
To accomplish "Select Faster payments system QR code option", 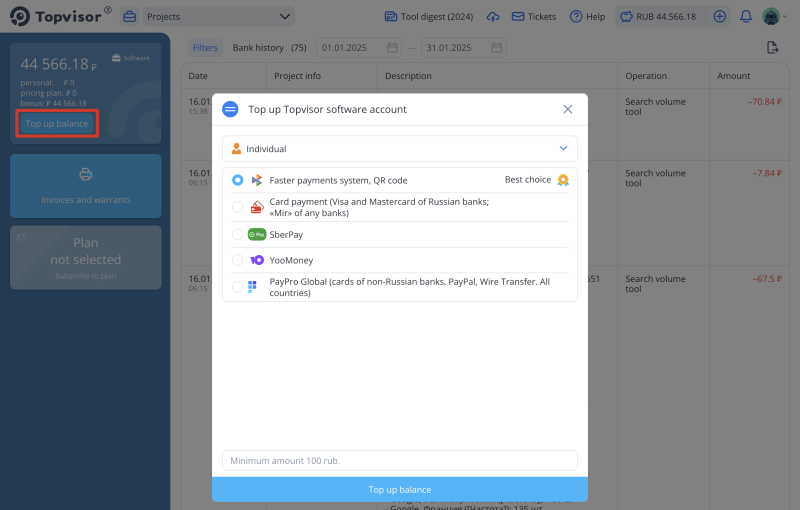I will pos(237,180).
